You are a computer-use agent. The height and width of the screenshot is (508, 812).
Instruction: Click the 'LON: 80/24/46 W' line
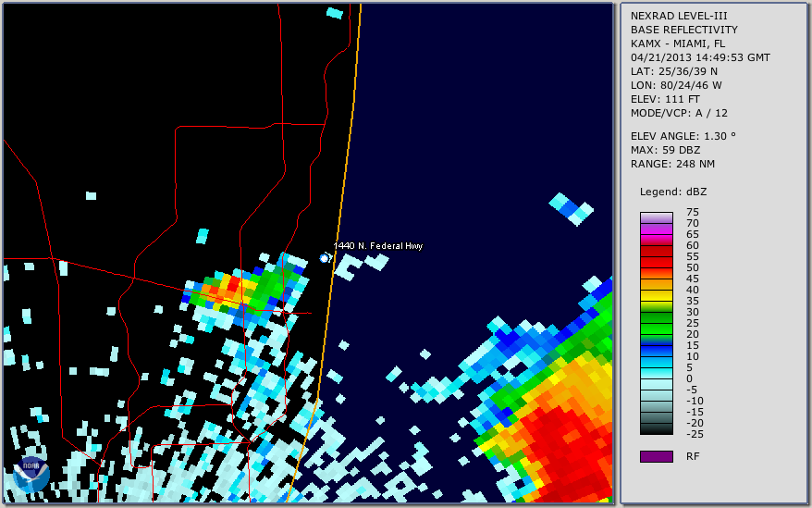pos(676,85)
